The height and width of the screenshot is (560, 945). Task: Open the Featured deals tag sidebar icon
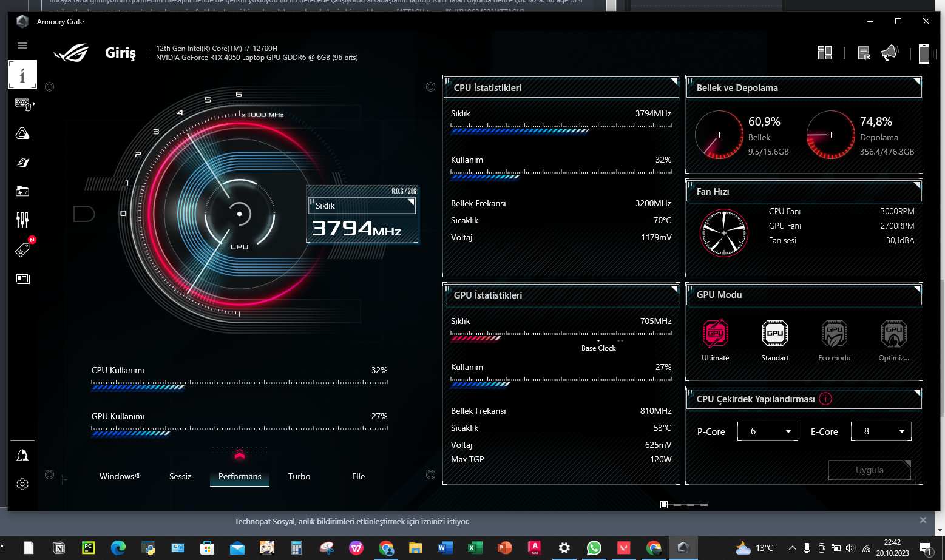[x=22, y=249]
